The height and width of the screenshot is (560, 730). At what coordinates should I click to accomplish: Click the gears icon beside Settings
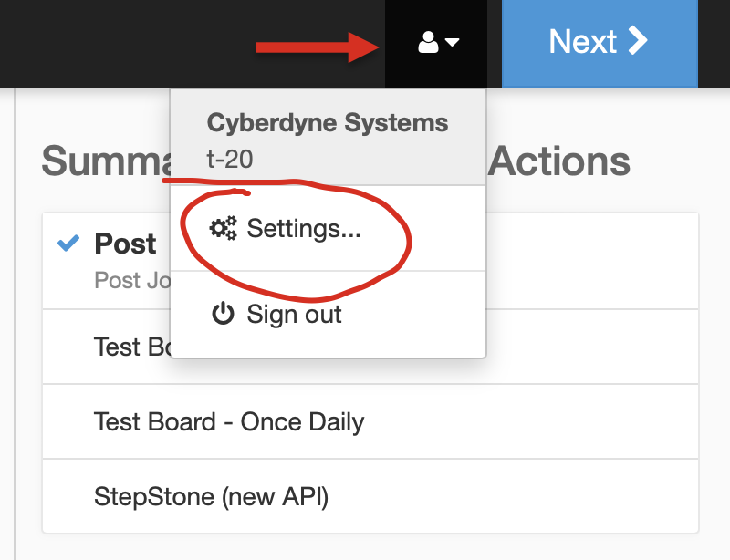223,229
